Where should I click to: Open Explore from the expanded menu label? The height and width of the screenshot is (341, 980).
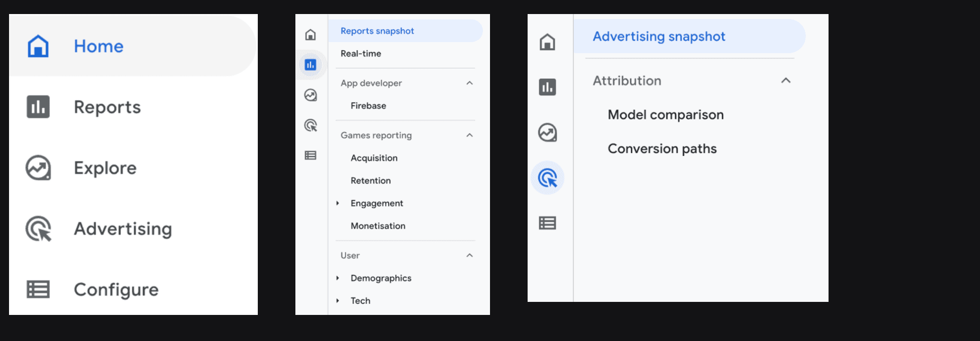tap(105, 168)
